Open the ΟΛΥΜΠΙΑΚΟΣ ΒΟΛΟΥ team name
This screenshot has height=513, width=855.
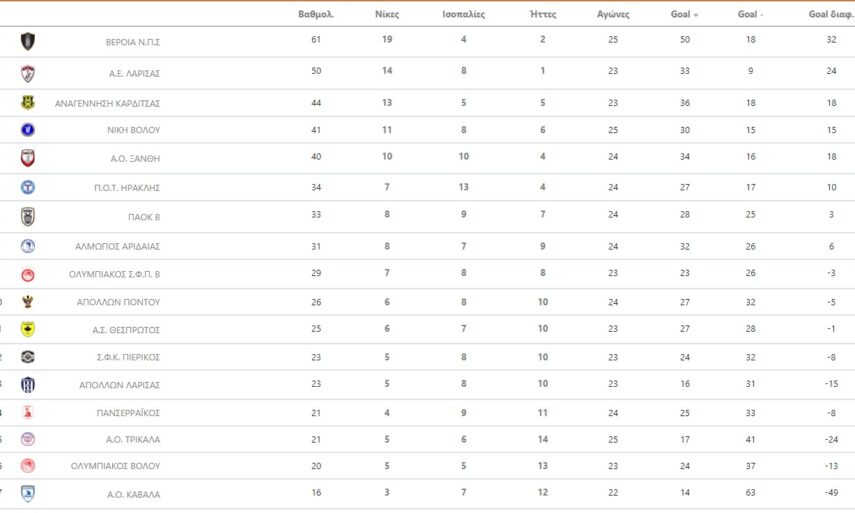click(115, 466)
